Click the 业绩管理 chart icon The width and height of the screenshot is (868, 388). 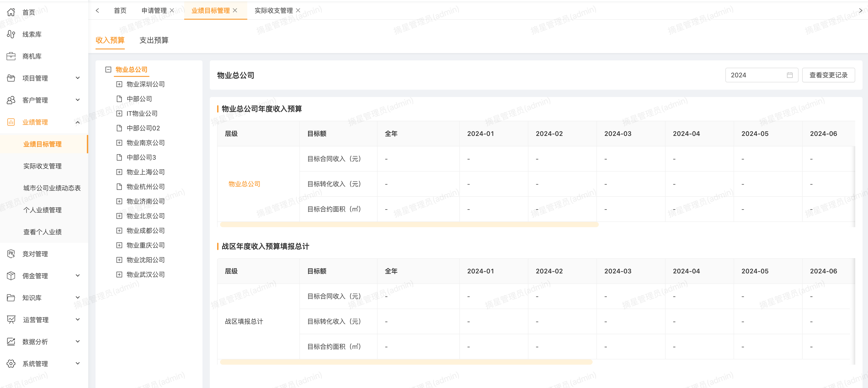point(11,122)
